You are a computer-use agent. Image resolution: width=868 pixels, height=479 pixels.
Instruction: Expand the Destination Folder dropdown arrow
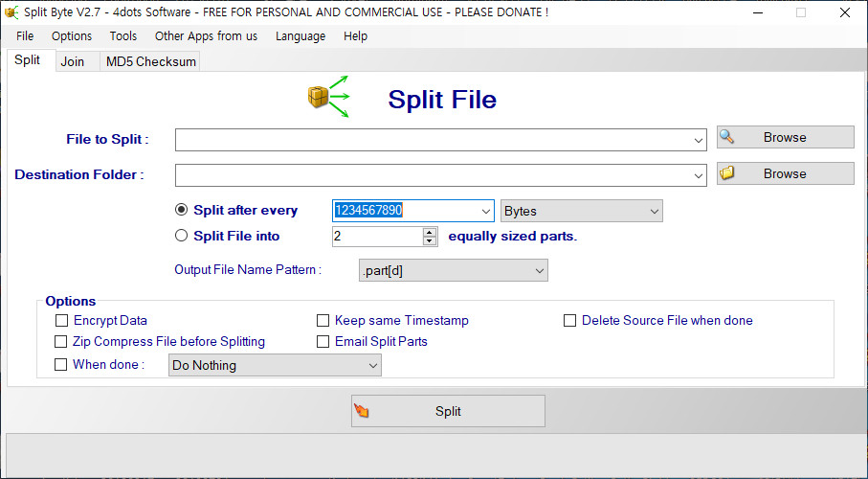coord(699,175)
